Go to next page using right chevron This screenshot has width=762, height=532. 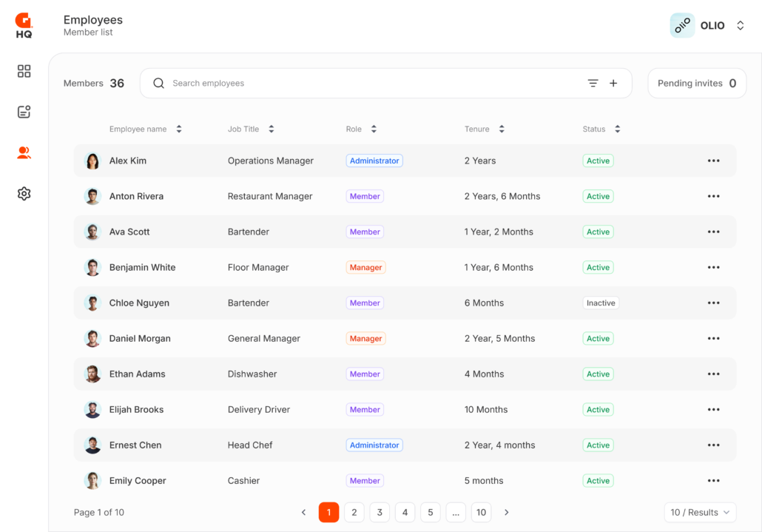[x=507, y=512]
